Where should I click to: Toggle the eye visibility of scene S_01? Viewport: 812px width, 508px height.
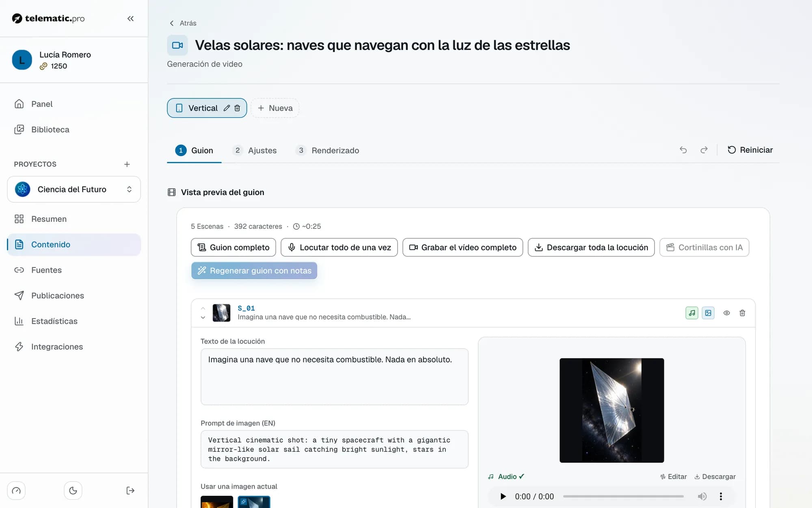tap(727, 313)
